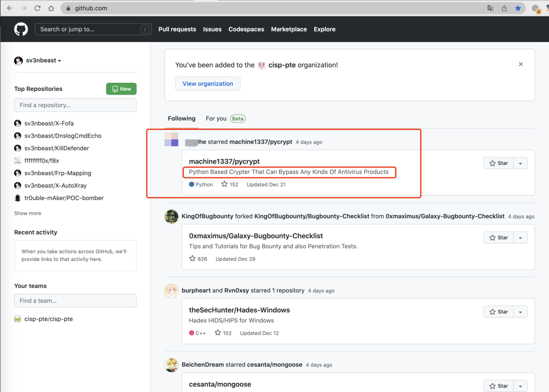Expand dropdown beside Galaxy-Bugbounty-Checklist Star button

(x=521, y=238)
